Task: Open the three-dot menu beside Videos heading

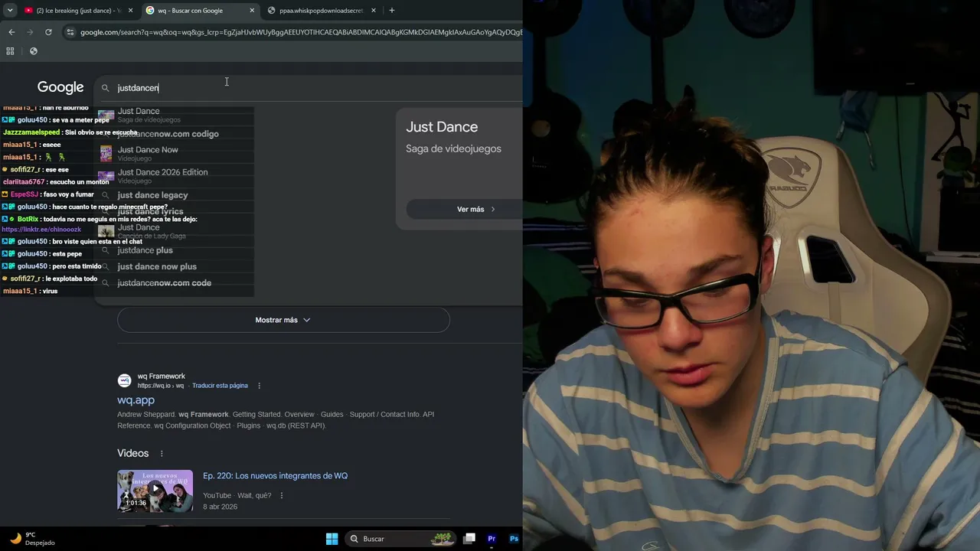Action: [x=162, y=454]
